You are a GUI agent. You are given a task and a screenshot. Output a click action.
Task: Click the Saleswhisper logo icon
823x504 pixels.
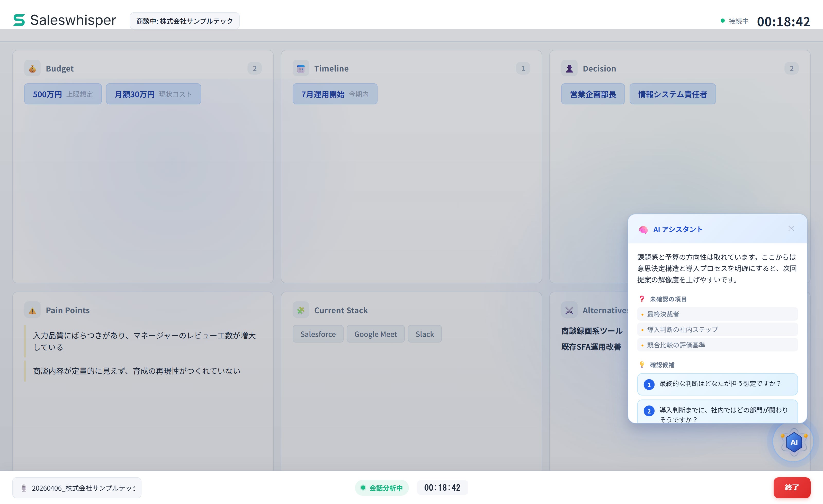click(x=19, y=20)
